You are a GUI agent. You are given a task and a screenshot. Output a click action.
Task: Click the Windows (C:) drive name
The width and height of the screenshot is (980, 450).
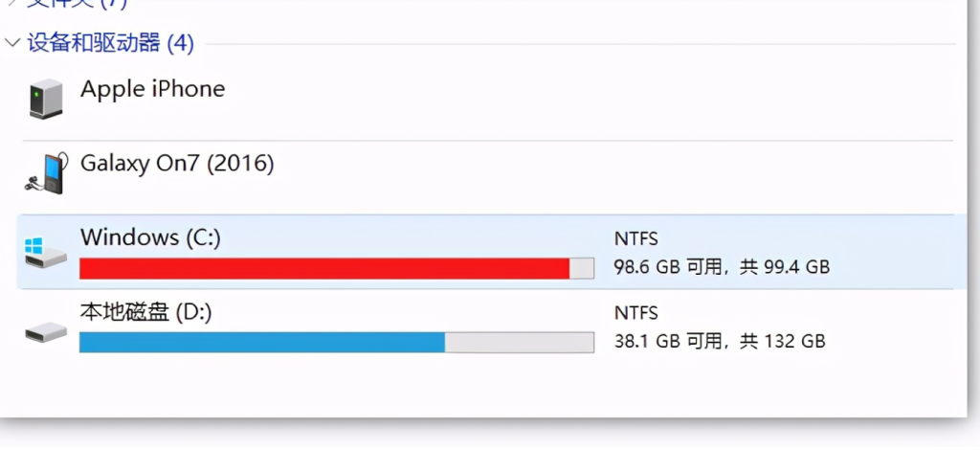click(x=150, y=237)
